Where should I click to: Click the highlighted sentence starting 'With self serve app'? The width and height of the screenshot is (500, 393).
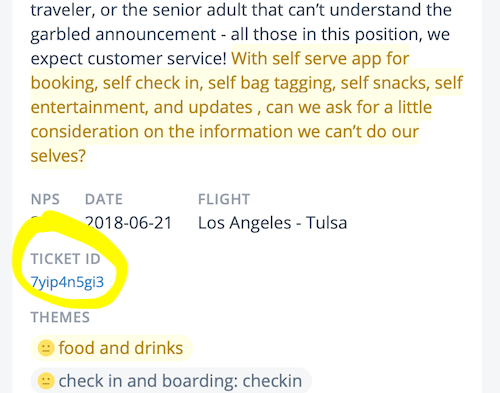click(247, 107)
